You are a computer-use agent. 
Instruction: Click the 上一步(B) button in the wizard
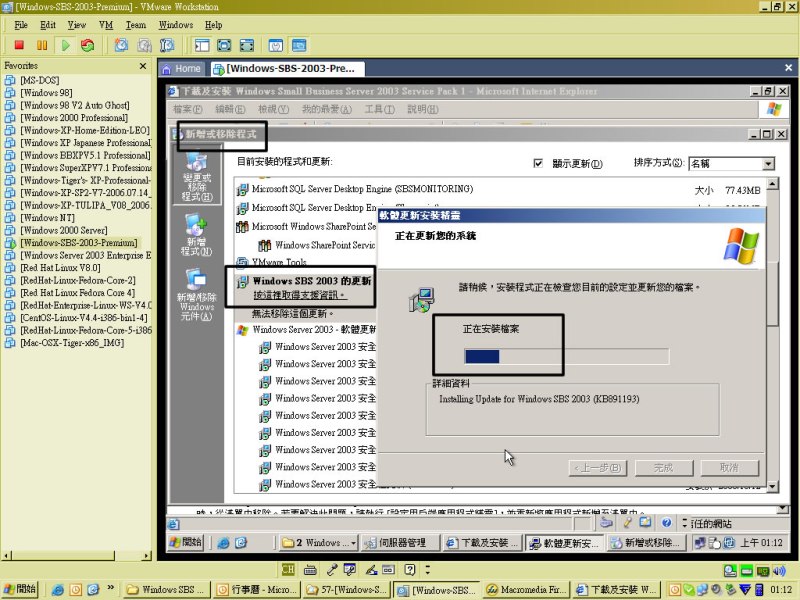(597, 468)
